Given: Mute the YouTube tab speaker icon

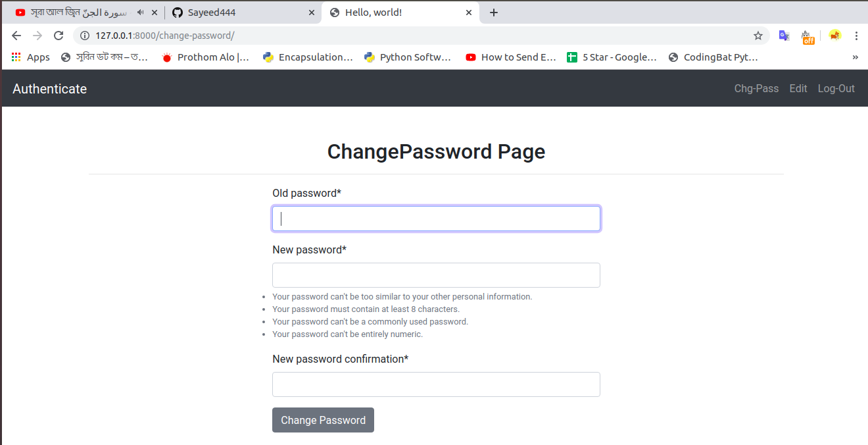Looking at the screenshot, I should tap(138, 11).
